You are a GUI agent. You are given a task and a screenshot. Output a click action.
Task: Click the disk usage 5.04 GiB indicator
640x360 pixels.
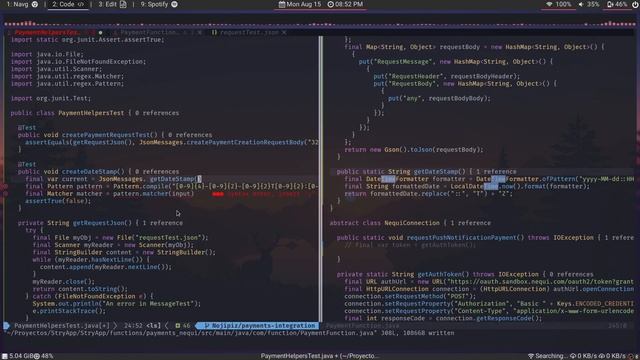(18, 356)
